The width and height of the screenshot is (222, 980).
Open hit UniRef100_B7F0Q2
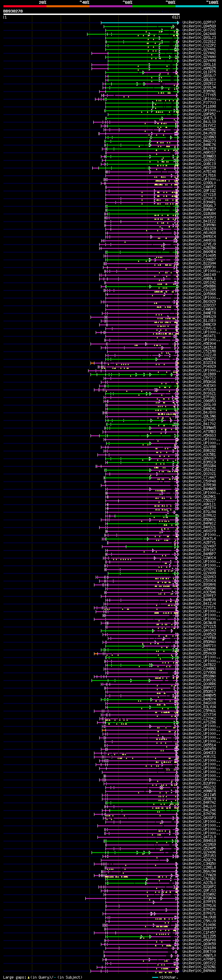tap(199, 397)
